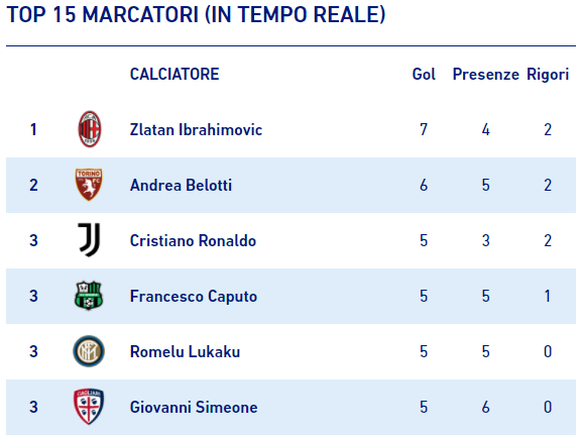Click the Top 15 Marcatori title
Image resolution: width=582 pixels, height=437 pixels.
click(x=196, y=15)
